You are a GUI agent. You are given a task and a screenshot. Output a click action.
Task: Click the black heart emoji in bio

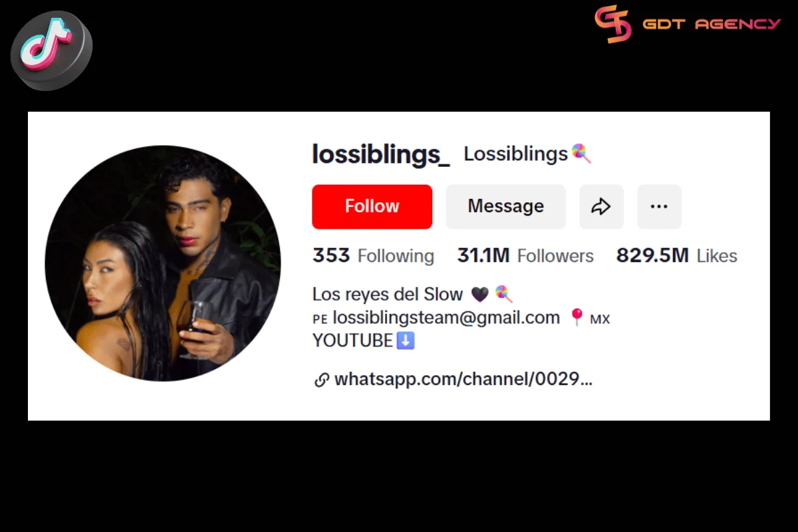(479, 294)
